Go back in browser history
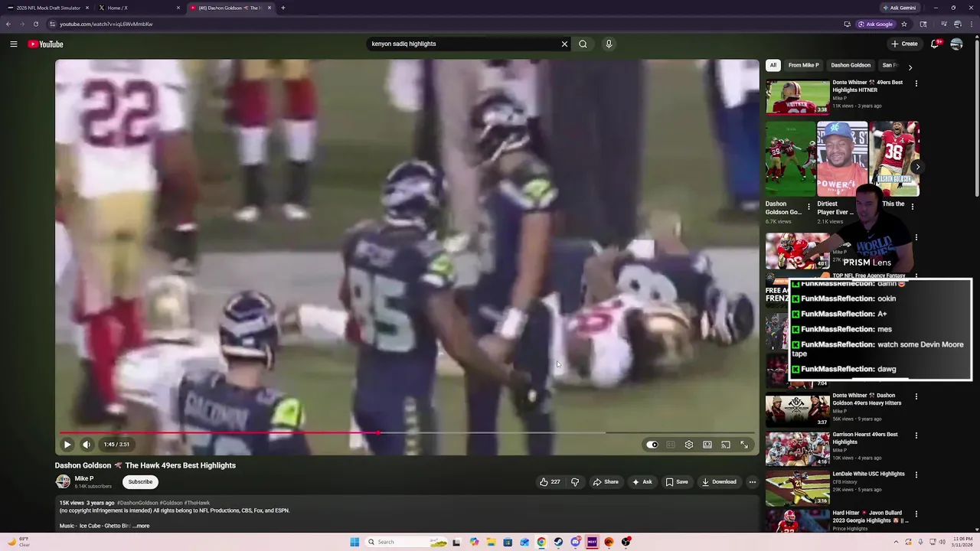This screenshot has width=980, height=551. (x=8, y=24)
